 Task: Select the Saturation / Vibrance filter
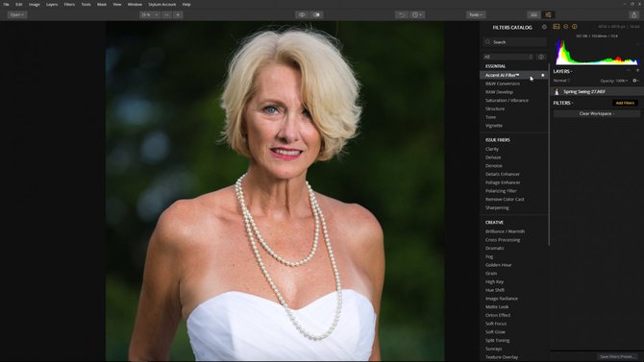[507, 101]
